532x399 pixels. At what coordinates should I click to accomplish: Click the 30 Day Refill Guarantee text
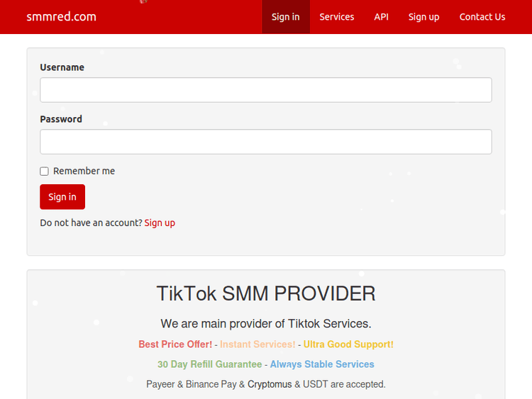point(209,364)
